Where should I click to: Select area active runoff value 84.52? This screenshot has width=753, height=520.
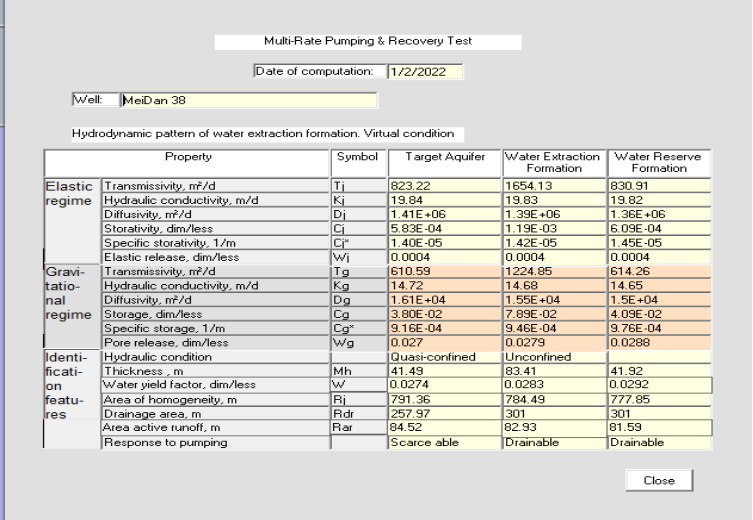coord(444,427)
